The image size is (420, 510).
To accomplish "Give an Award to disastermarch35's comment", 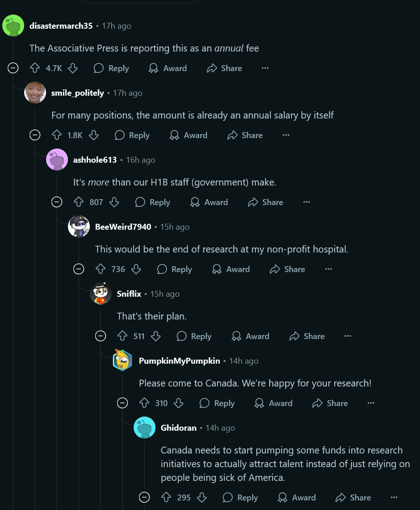I will tap(167, 68).
